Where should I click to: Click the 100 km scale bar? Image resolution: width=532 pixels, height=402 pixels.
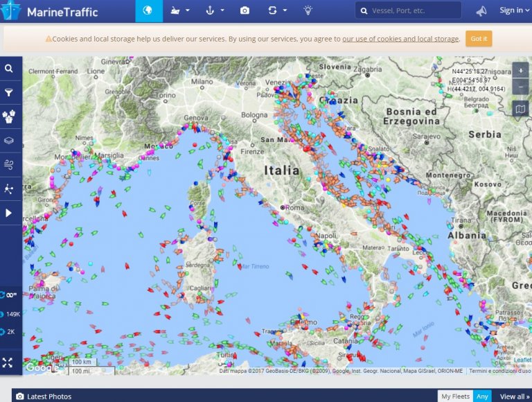point(82,362)
